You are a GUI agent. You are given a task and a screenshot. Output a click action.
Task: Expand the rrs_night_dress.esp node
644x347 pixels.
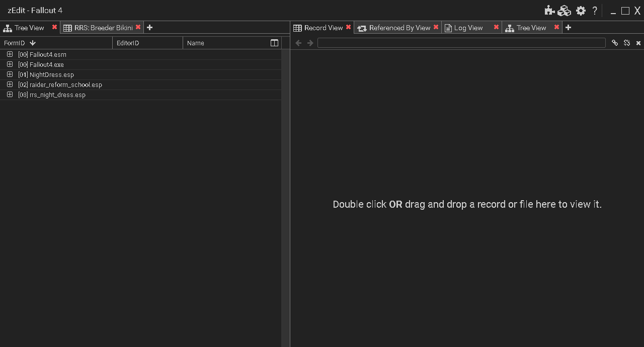(x=10, y=95)
